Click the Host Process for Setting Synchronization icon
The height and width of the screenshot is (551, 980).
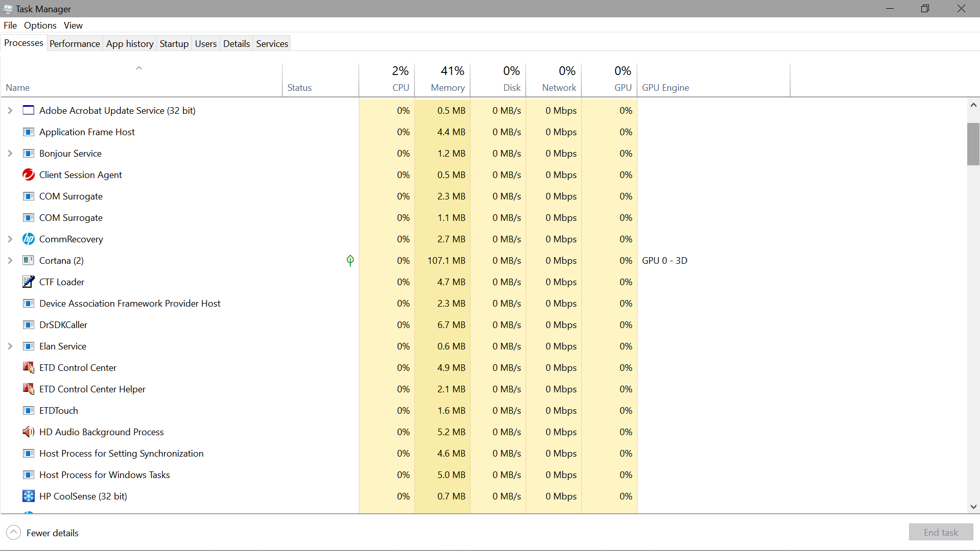tap(29, 453)
